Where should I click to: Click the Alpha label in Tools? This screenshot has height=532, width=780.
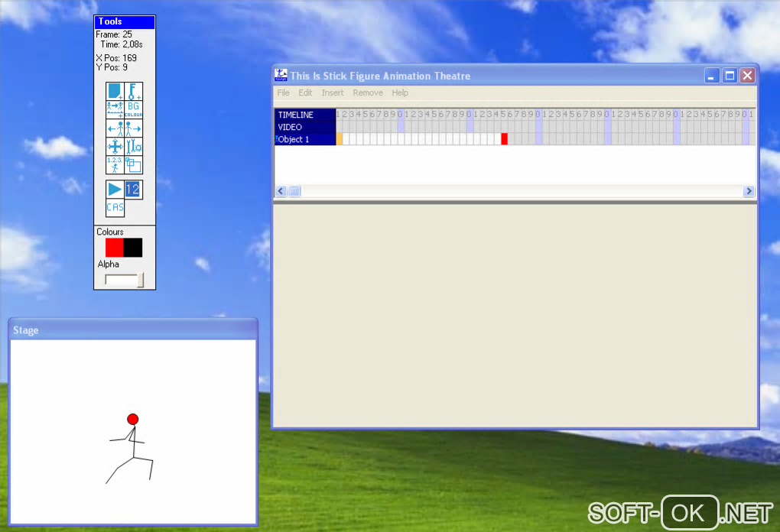(x=109, y=264)
